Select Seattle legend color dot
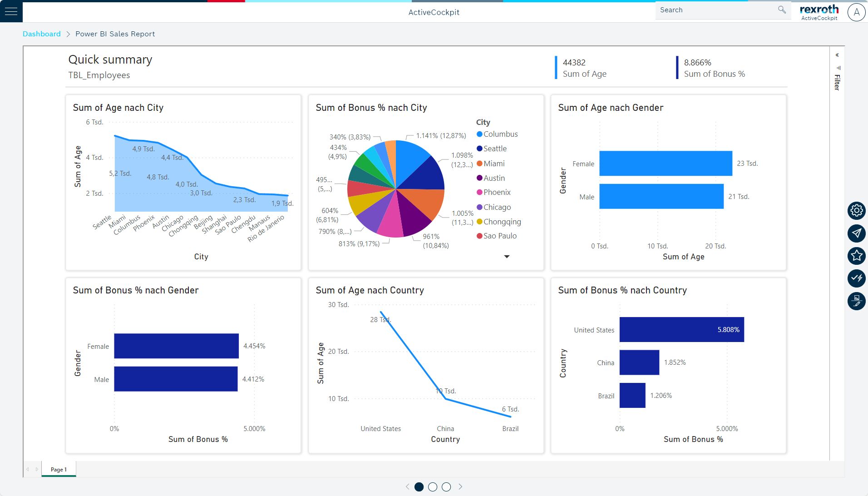 point(479,149)
